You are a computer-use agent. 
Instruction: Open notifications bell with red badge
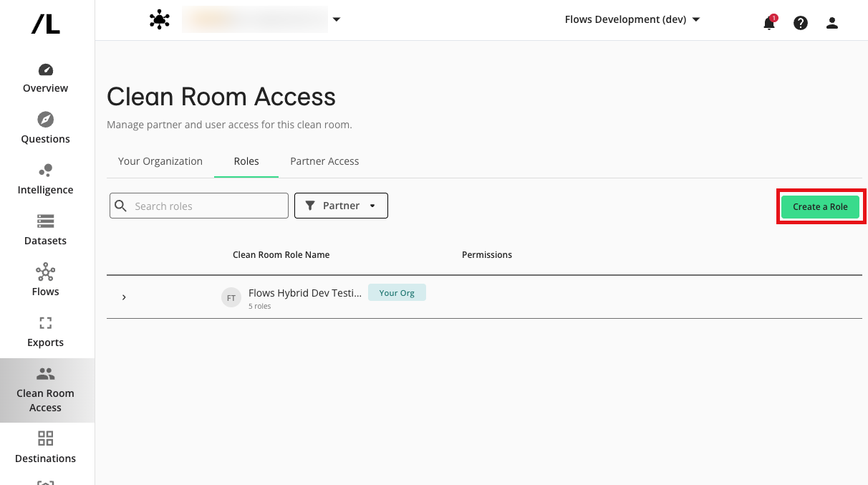769,22
